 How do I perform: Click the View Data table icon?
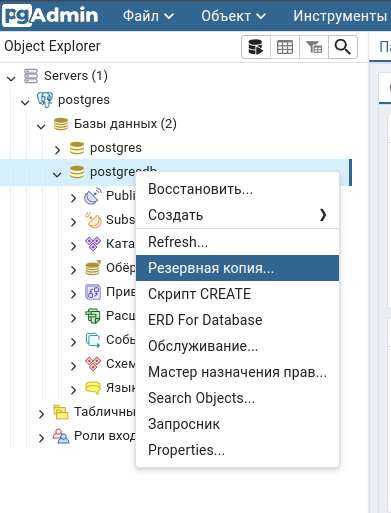click(x=285, y=47)
